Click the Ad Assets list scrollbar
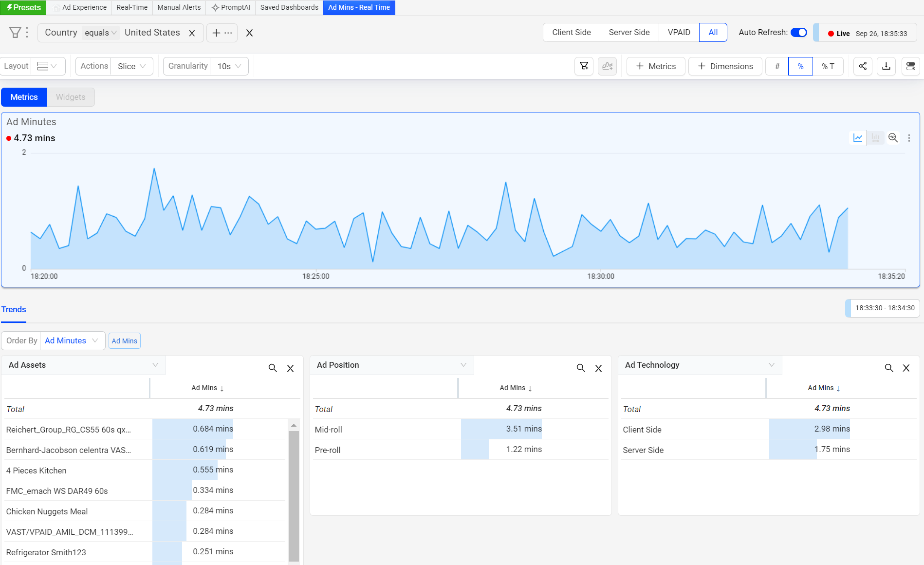Image resolution: width=924 pixels, height=565 pixels. click(x=294, y=492)
